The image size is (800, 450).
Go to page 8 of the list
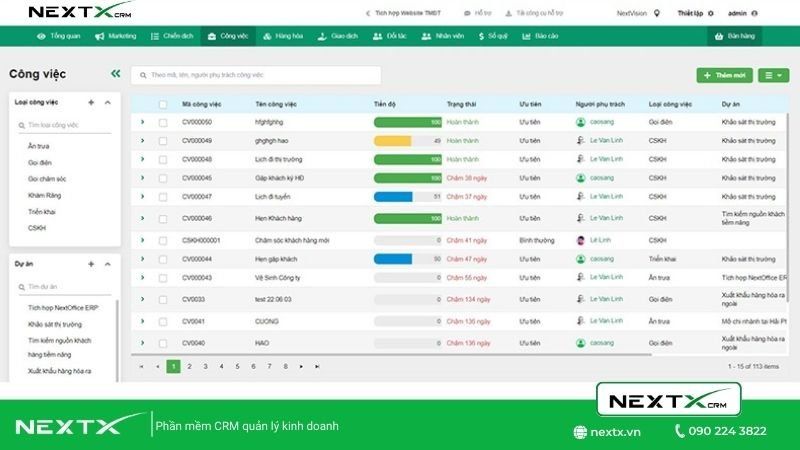(286, 366)
